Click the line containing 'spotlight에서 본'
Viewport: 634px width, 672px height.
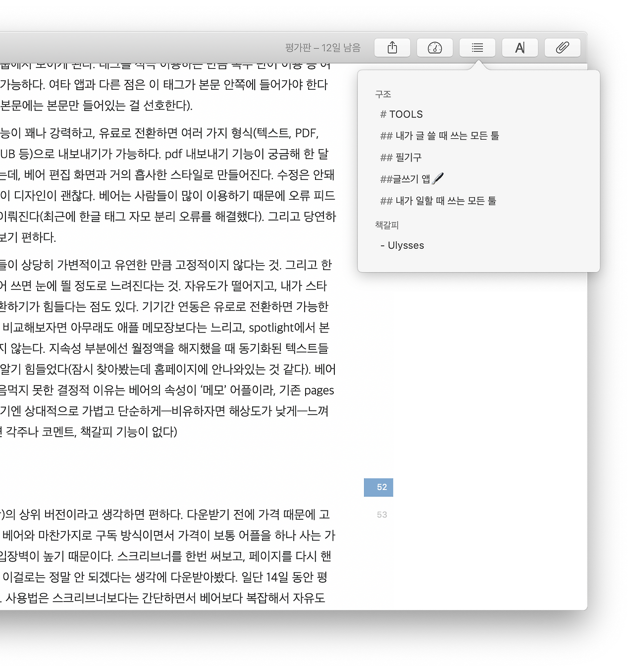(165, 328)
